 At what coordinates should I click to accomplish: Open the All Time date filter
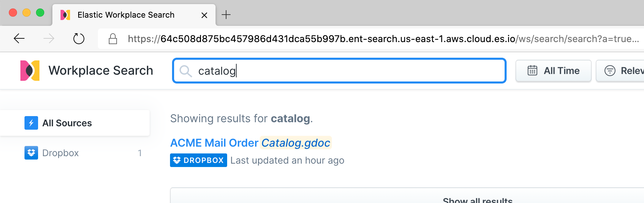(x=553, y=71)
